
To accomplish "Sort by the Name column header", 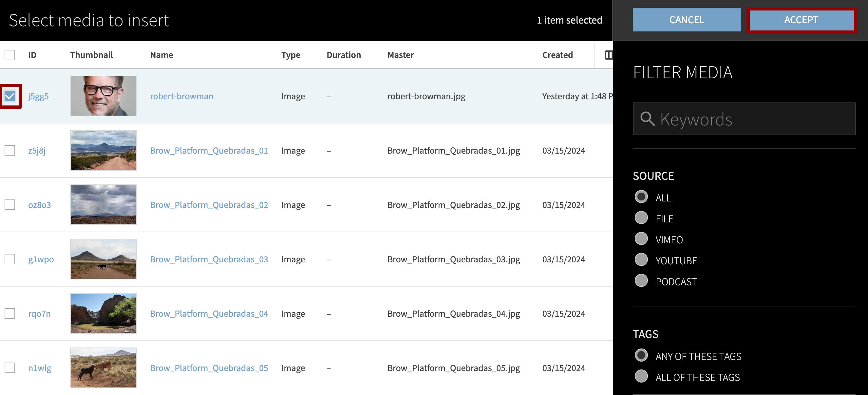I will (x=161, y=55).
